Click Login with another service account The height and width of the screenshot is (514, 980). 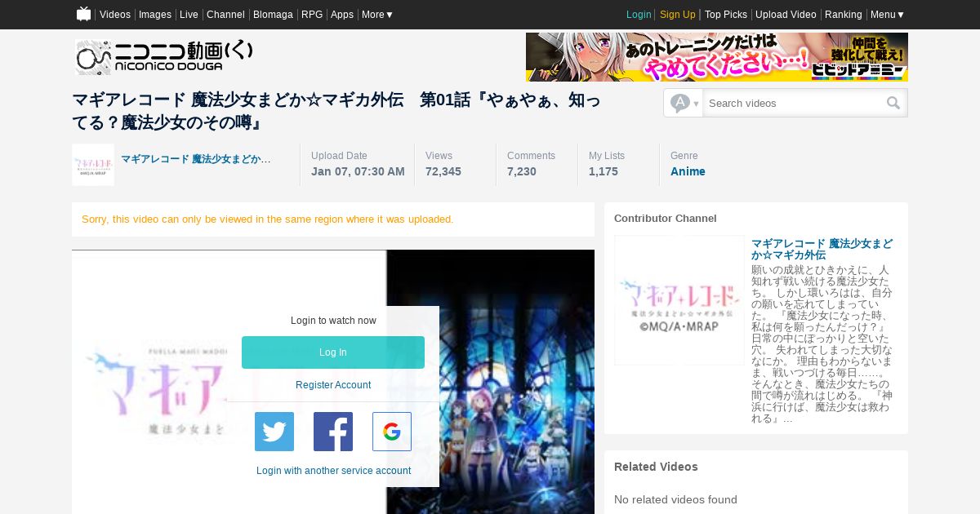(x=333, y=471)
